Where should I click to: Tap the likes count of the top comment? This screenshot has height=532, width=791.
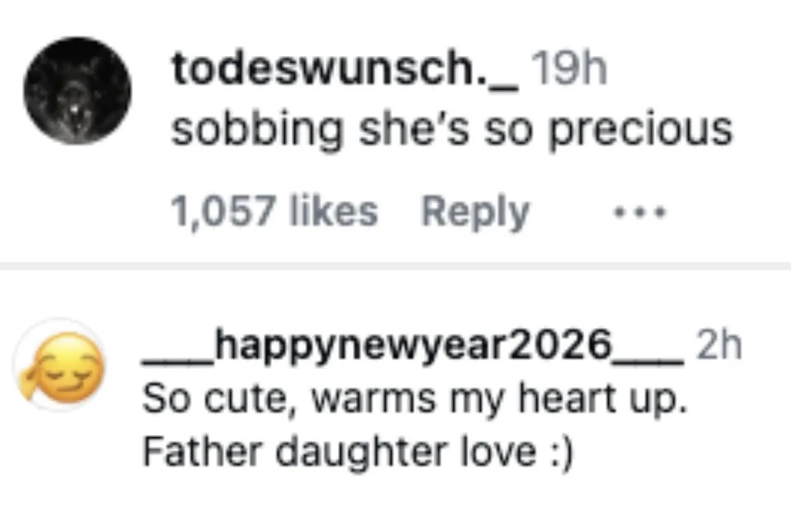276,211
